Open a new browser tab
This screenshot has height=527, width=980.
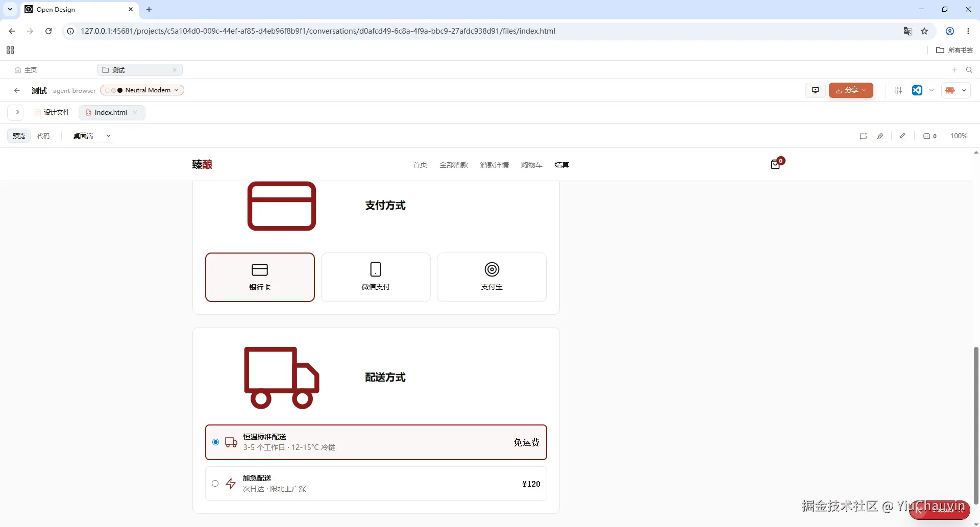149,9
